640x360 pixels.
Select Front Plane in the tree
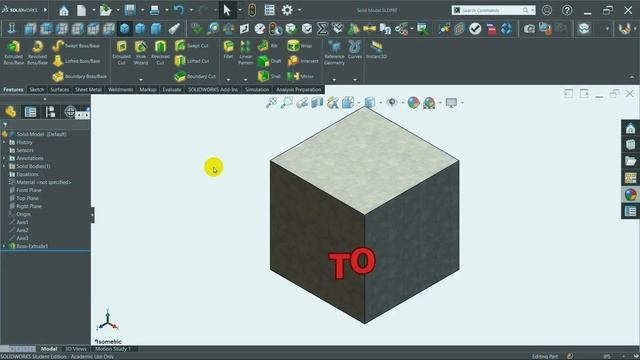tap(29, 190)
